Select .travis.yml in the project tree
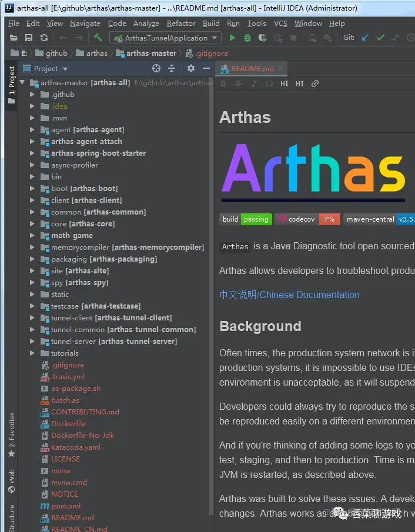Image resolution: width=415 pixels, height=532 pixels. [x=68, y=377]
